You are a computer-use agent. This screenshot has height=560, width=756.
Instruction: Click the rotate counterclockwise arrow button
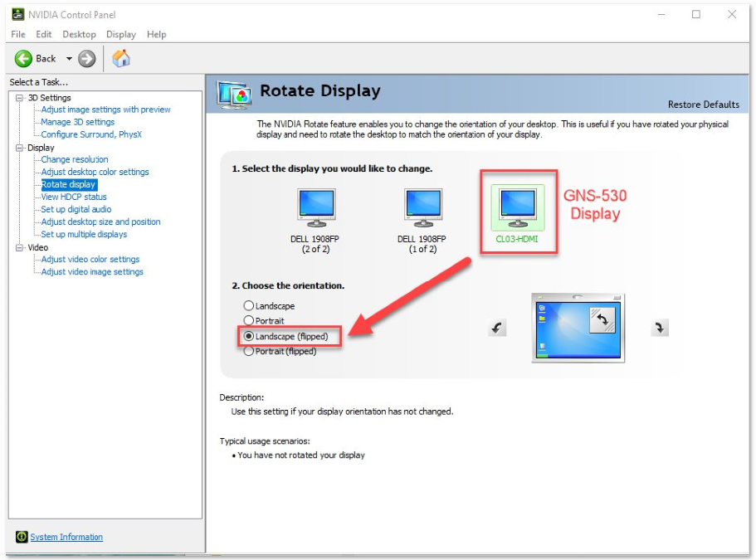pos(496,329)
